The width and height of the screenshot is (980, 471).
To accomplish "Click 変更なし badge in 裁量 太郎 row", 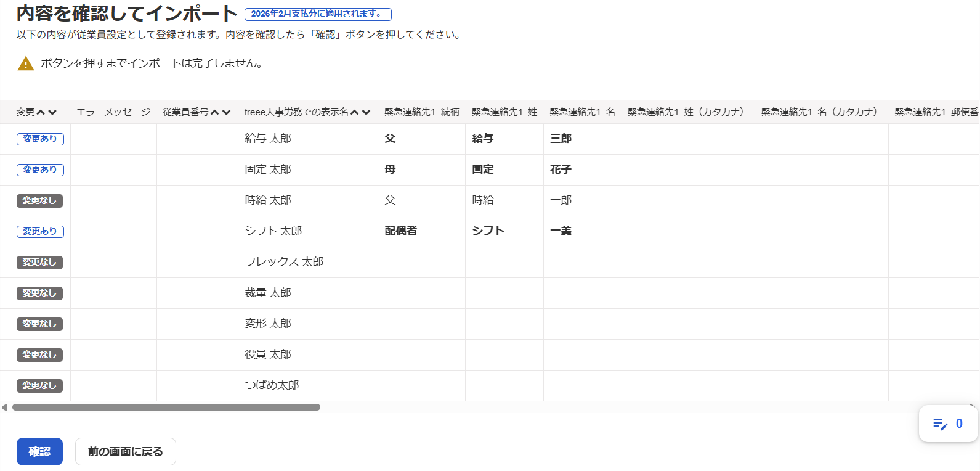I will (39, 293).
